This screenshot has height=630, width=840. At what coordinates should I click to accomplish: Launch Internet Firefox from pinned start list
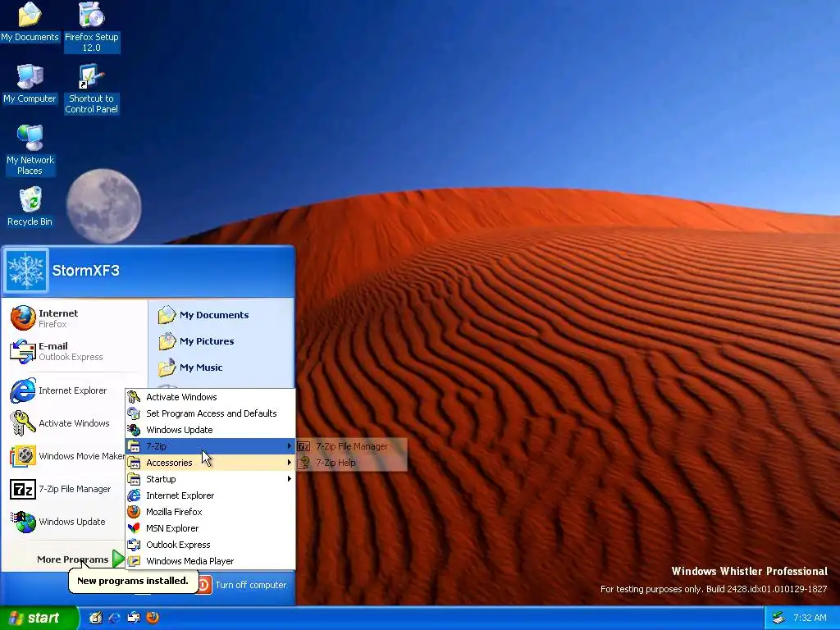point(75,318)
